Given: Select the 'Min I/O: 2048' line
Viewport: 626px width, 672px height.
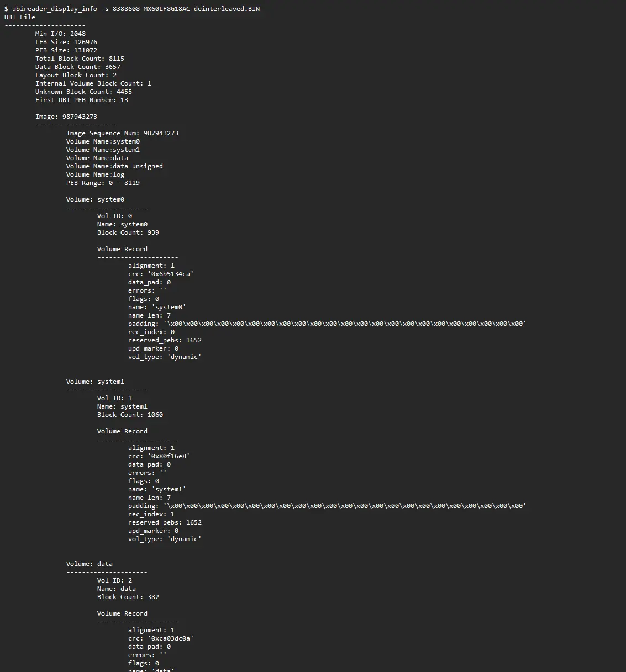Looking at the screenshot, I should pos(60,34).
